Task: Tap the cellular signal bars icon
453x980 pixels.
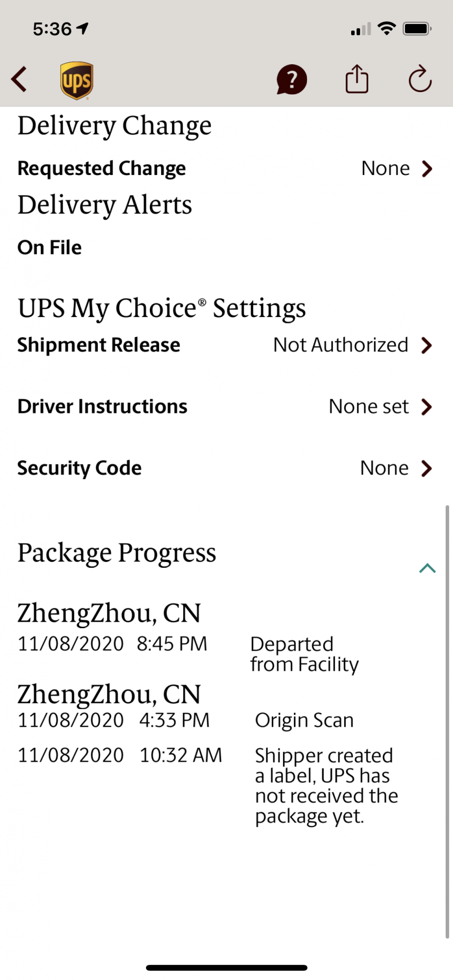Action: (360, 30)
